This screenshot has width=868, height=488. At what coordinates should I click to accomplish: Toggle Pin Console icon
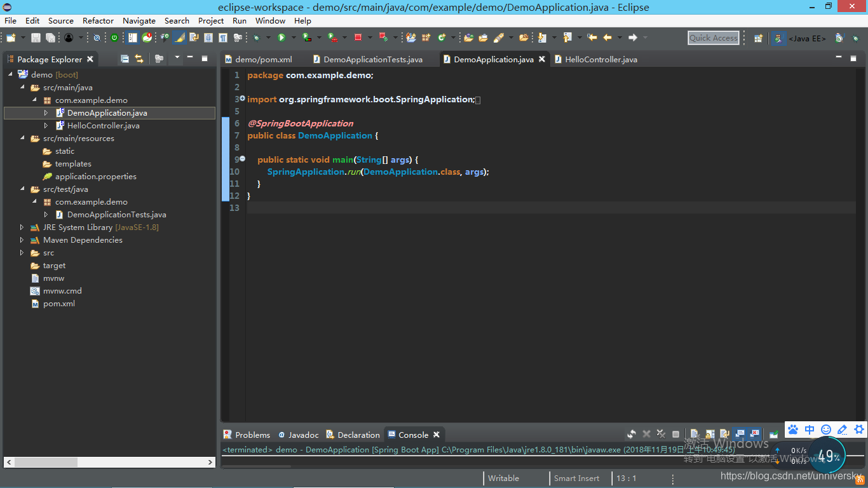pos(773,434)
